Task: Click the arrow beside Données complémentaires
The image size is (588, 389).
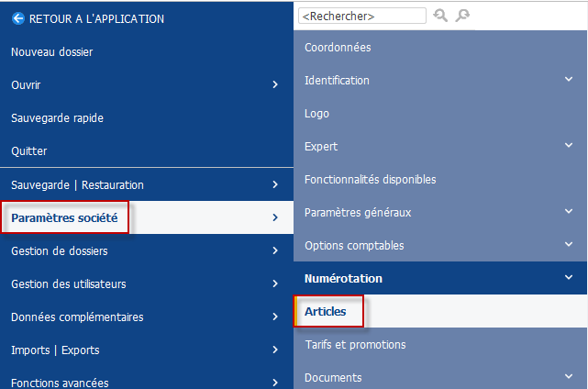Action: click(275, 317)
